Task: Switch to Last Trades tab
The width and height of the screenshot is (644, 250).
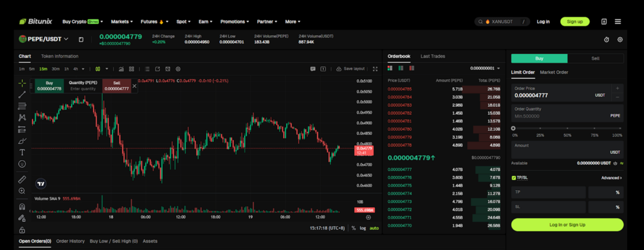Action: pos(433,57)
